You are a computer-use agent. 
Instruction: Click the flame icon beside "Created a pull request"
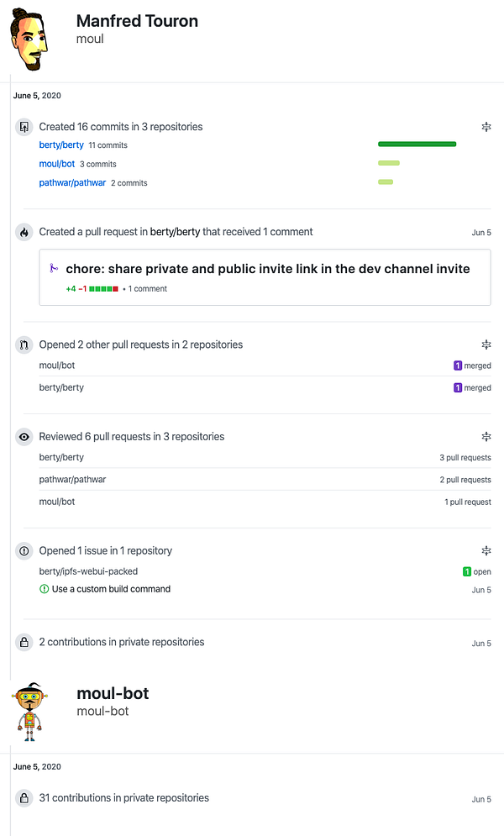pos(24,232)
